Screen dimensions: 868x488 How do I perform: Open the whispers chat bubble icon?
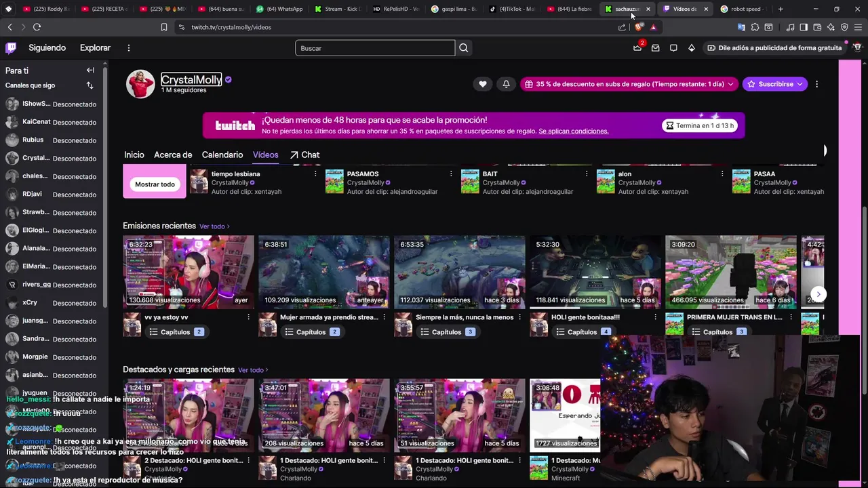point(673,47)
